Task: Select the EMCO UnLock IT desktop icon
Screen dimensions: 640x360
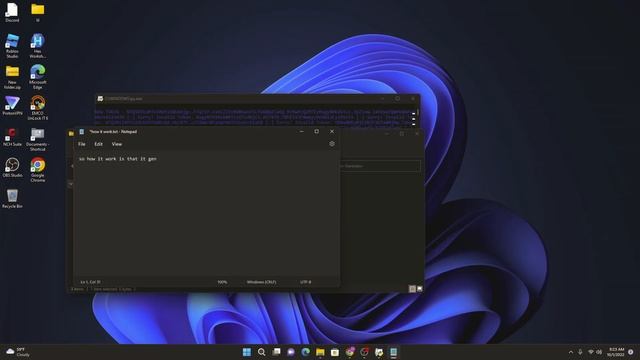Action: [38, 108]
